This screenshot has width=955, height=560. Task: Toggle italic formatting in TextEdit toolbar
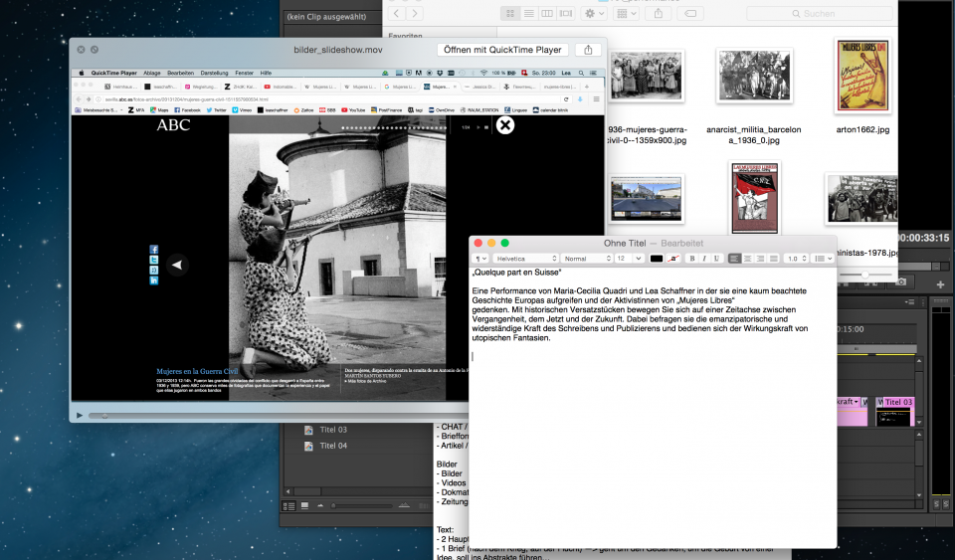coord(704,259)
